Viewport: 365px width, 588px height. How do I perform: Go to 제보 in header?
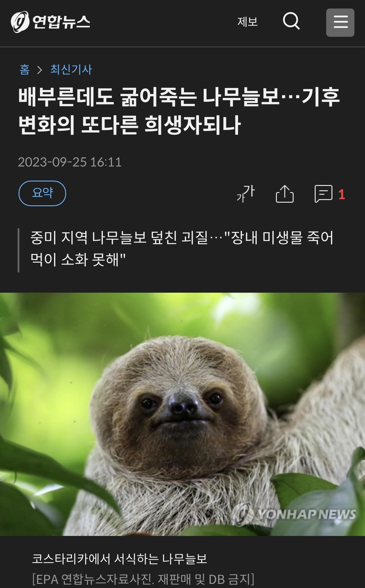pyautogui.click(x=247, y=22)
